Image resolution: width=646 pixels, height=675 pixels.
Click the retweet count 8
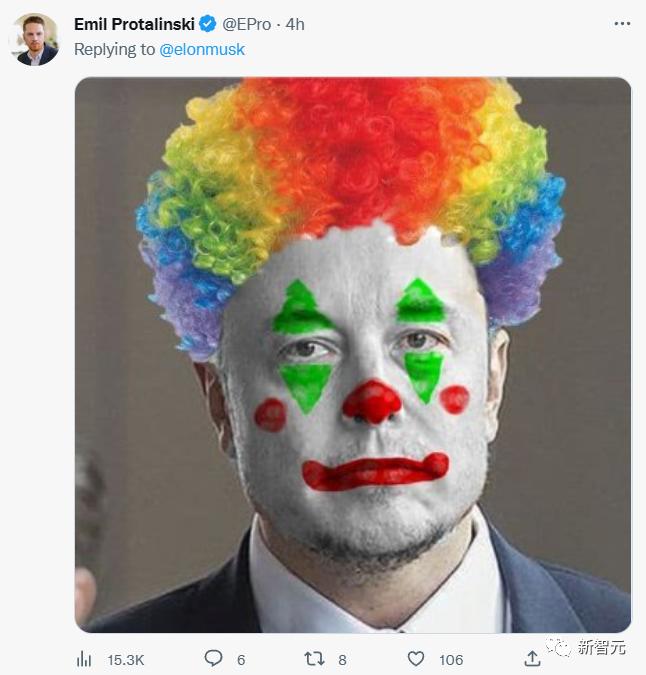coord(342,659)
